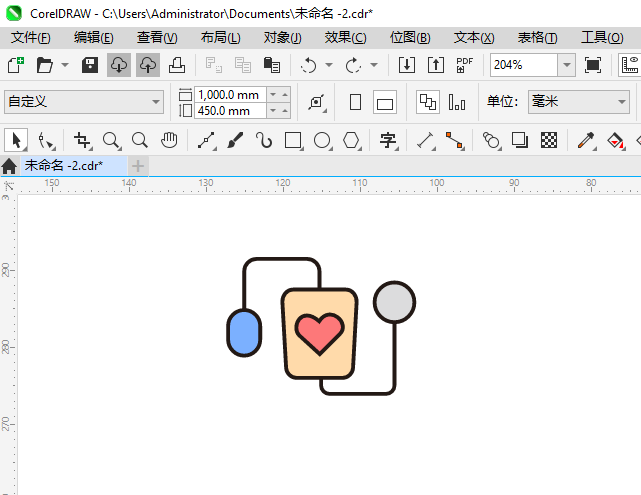641x495 pixels.
Task: Select the Freehand line tool
Action: (x=206, y=140)
